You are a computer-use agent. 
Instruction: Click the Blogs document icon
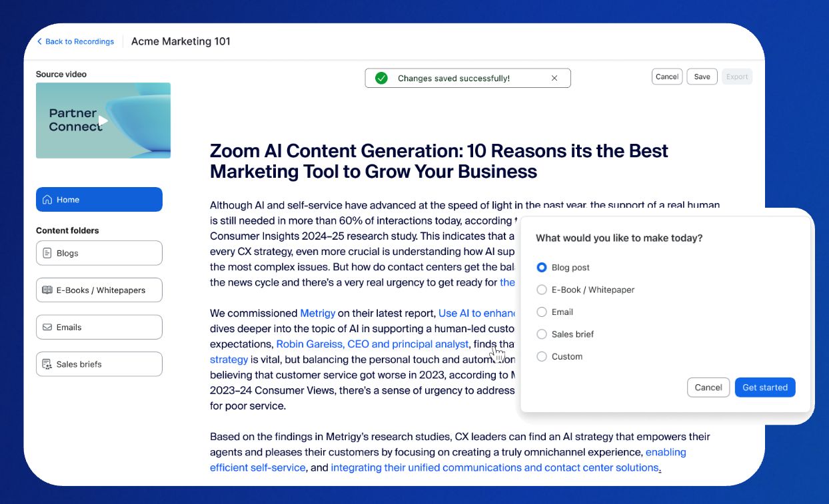47,253
